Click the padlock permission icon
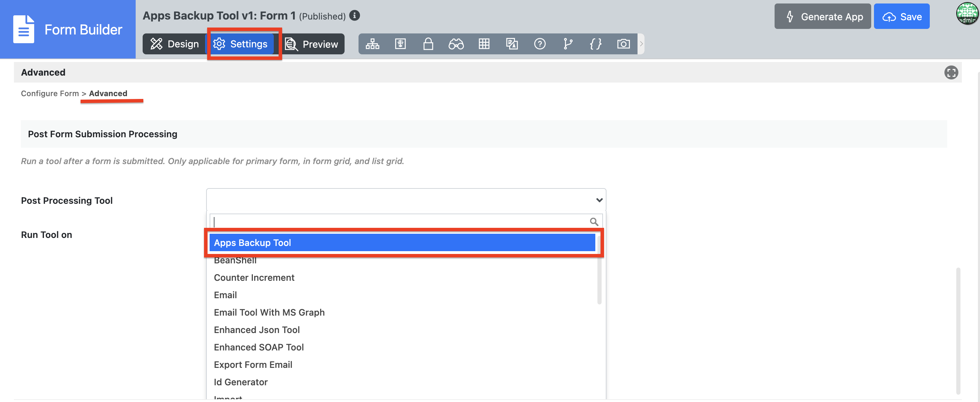 pos(428,44)
